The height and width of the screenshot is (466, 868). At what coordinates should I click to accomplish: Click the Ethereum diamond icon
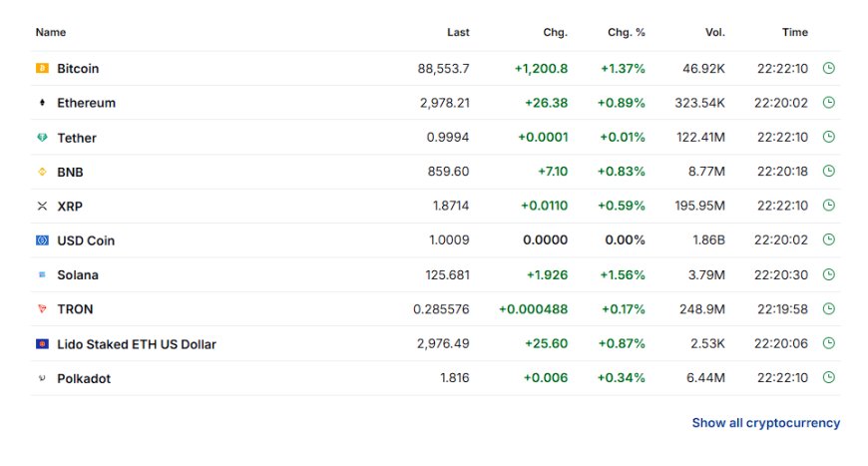coord(42,103)
